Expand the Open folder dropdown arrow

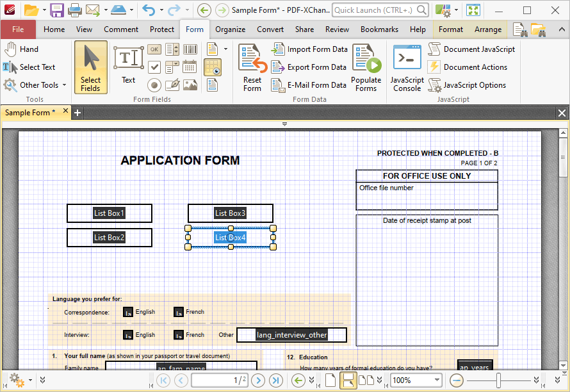click(x=44, y=10)
